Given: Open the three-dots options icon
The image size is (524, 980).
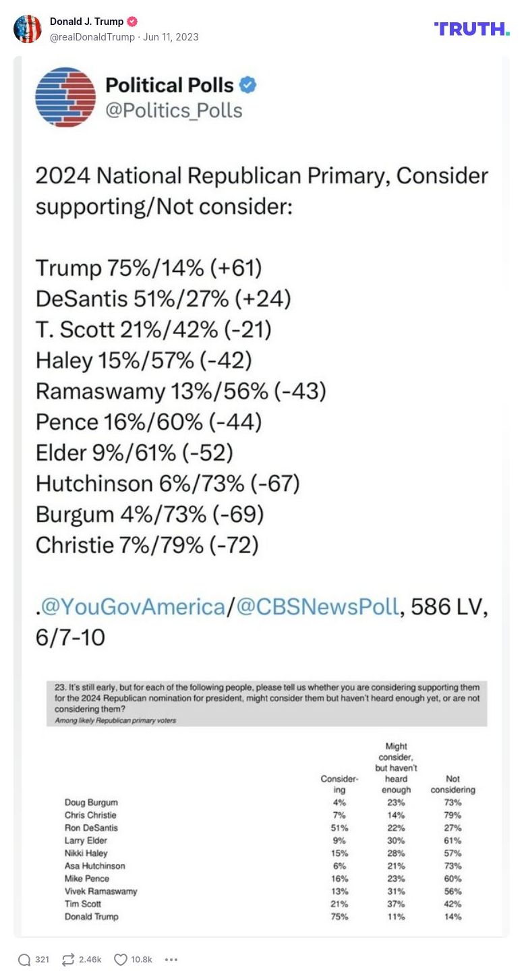Looking at the screenshot, I should pyautogui.click(x=171, y=959).
